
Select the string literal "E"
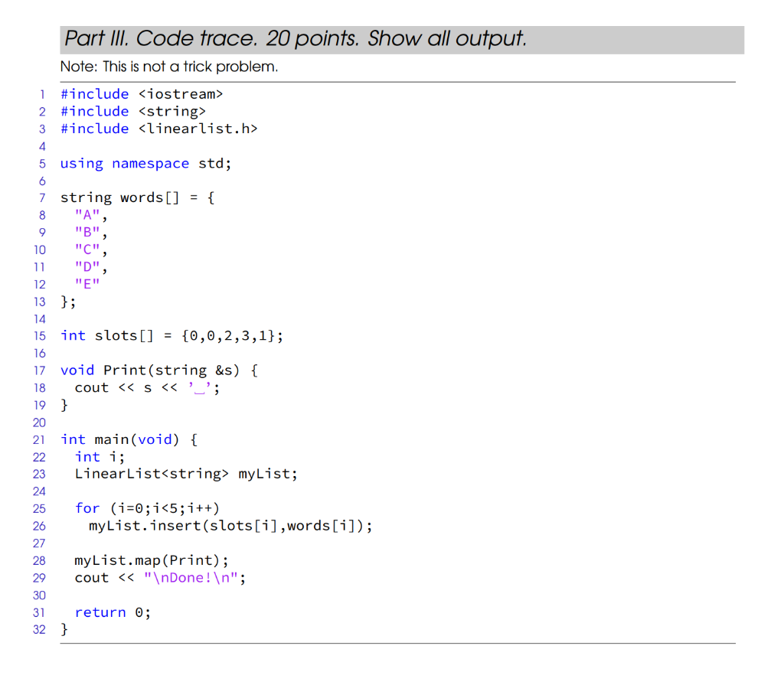(x=84, y=284)
